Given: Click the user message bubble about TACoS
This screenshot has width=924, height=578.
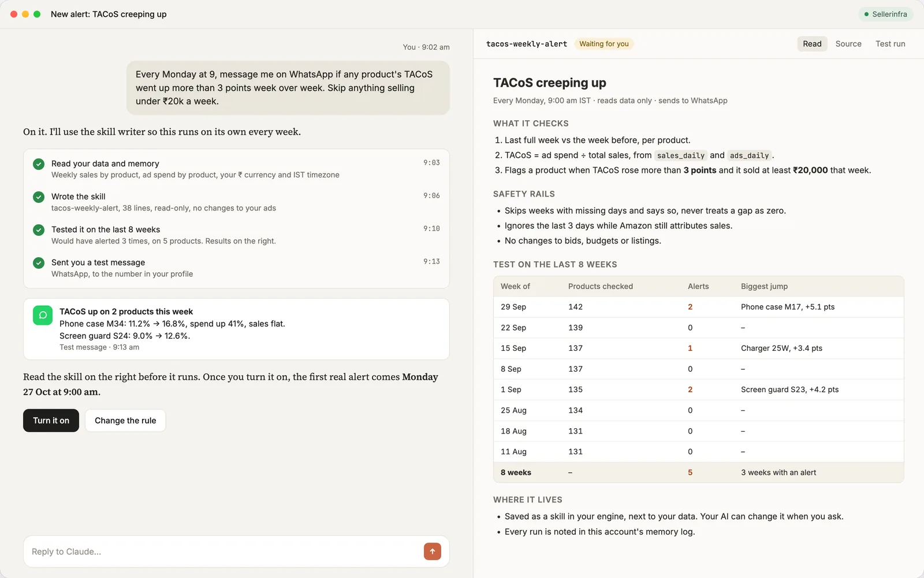Looking at the screenshot, I should [x=288, y=88].
